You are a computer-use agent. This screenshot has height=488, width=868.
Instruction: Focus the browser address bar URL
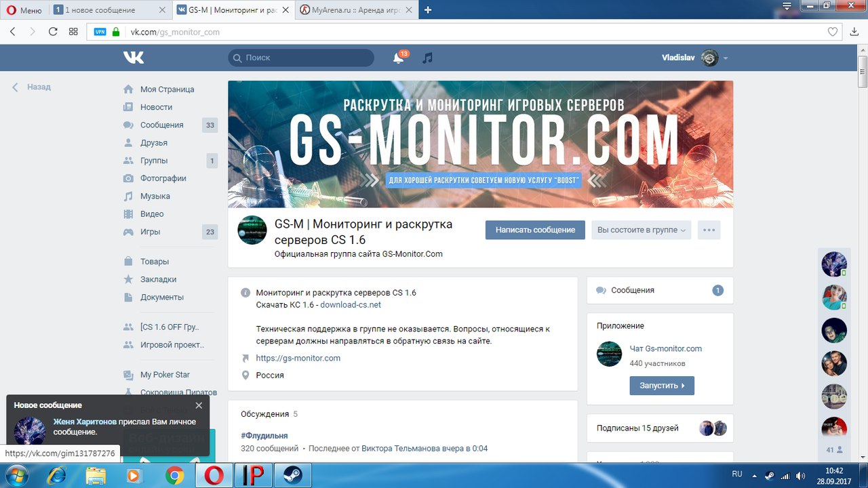pyautogui.click(x=175, y=32)
